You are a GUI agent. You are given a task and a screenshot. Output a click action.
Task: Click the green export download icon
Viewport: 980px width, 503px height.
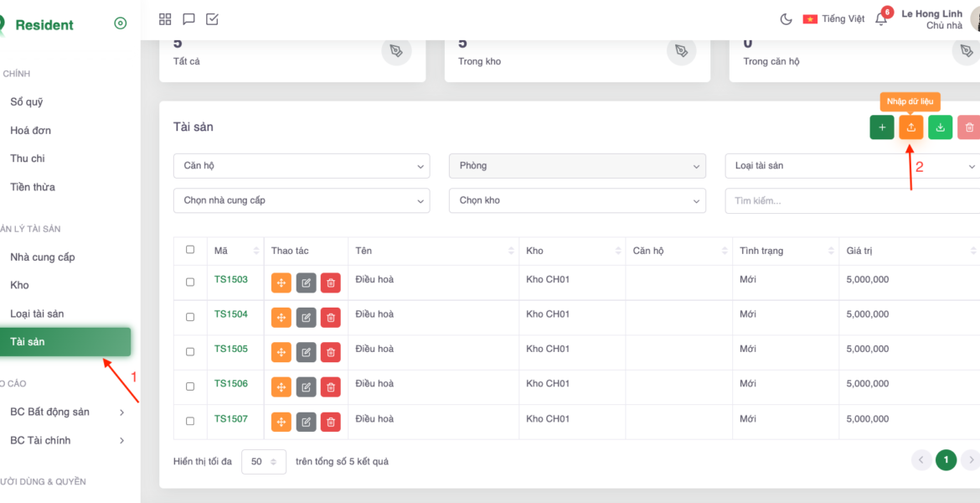click(x=940, y=127)
